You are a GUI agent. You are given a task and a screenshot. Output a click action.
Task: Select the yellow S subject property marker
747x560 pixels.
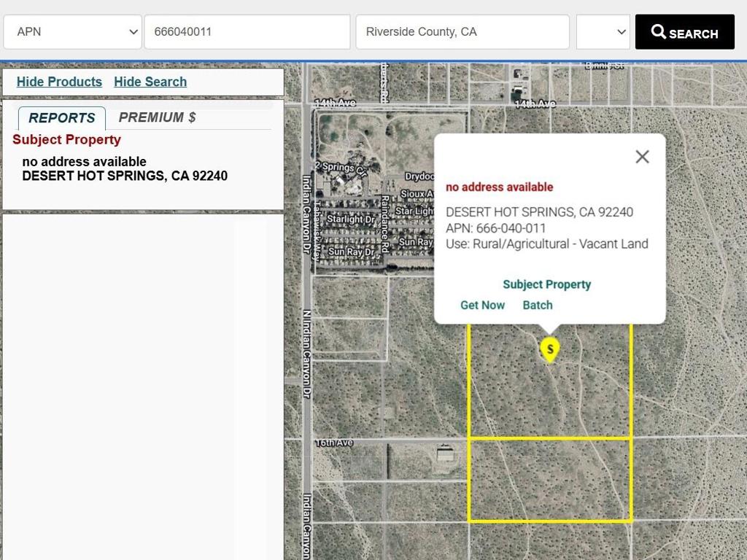[549, 349]
